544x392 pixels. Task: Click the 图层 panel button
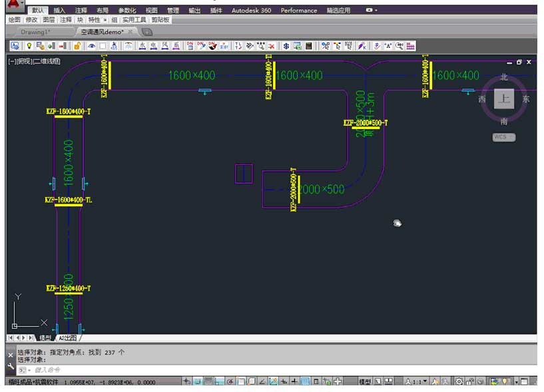pyautogui.click(x=49, y=20)
